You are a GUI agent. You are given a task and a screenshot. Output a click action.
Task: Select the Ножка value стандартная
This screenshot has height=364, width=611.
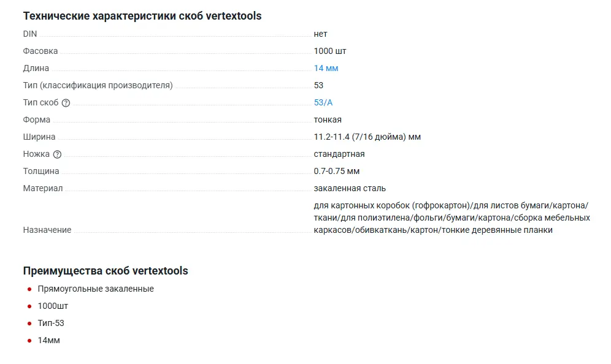(339, 154)
